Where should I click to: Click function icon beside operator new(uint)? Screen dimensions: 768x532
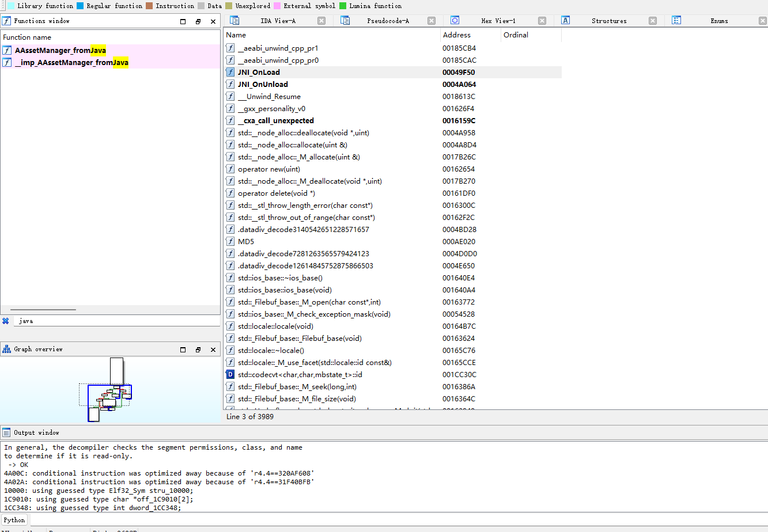pos(230,169)
